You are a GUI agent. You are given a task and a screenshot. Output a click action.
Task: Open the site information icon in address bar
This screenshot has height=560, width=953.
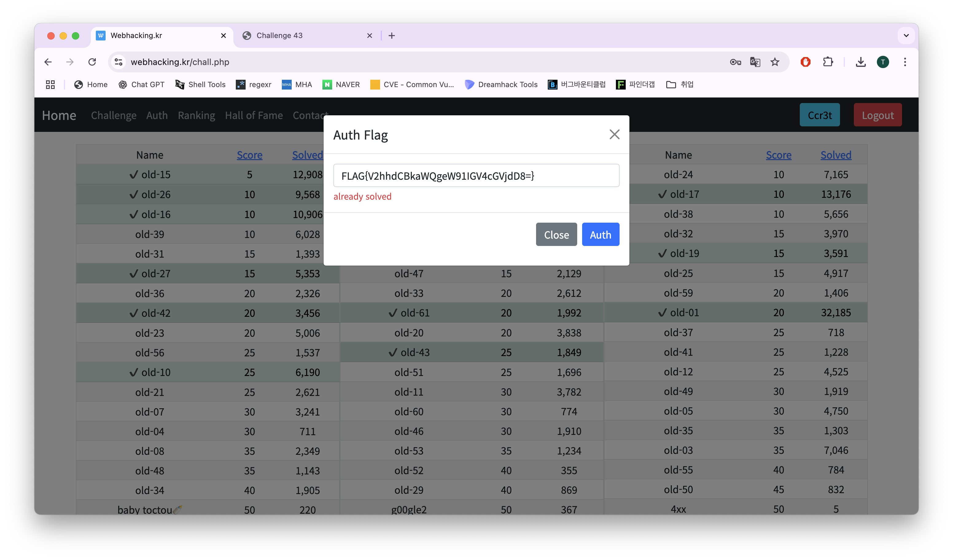tap(119, 62)
